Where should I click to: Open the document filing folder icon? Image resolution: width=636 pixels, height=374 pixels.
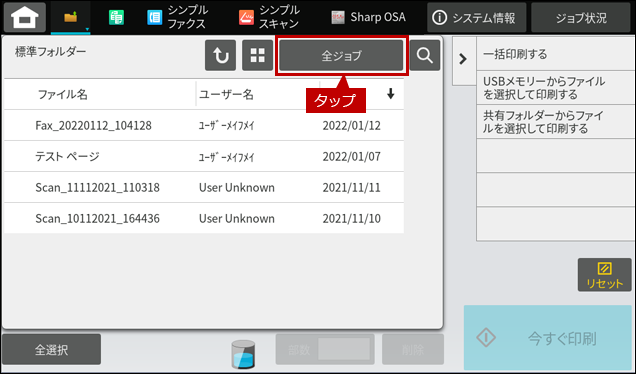[x=71, y=17]
